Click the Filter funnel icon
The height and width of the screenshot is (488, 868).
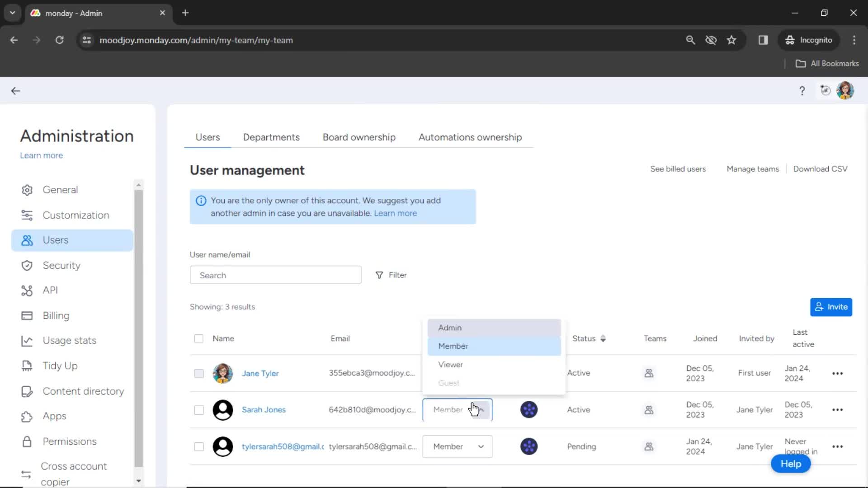coord(379,275)
